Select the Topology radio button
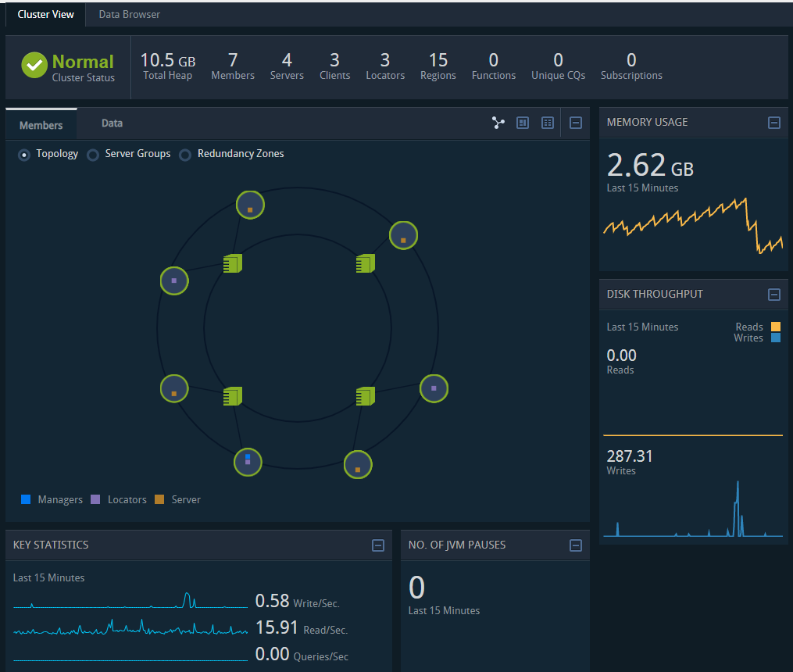This screenshot has width=793, height=672. pyautogui.click(x=24, y=155)
